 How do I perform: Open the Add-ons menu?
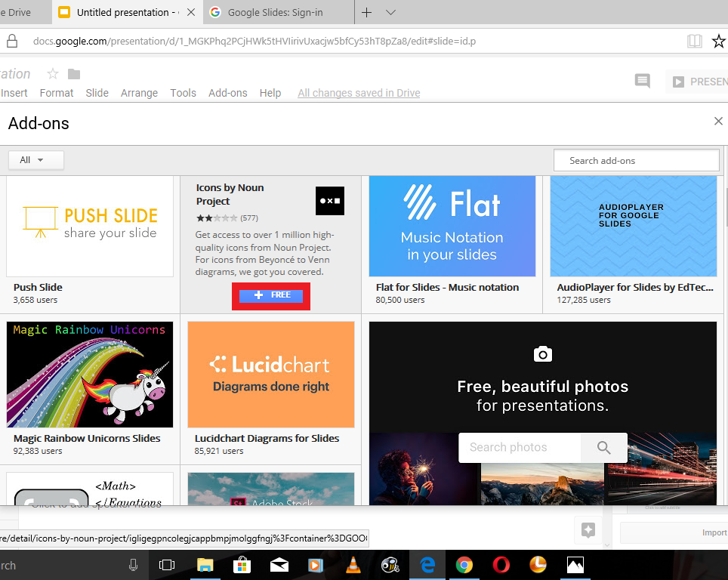point(228,93)
